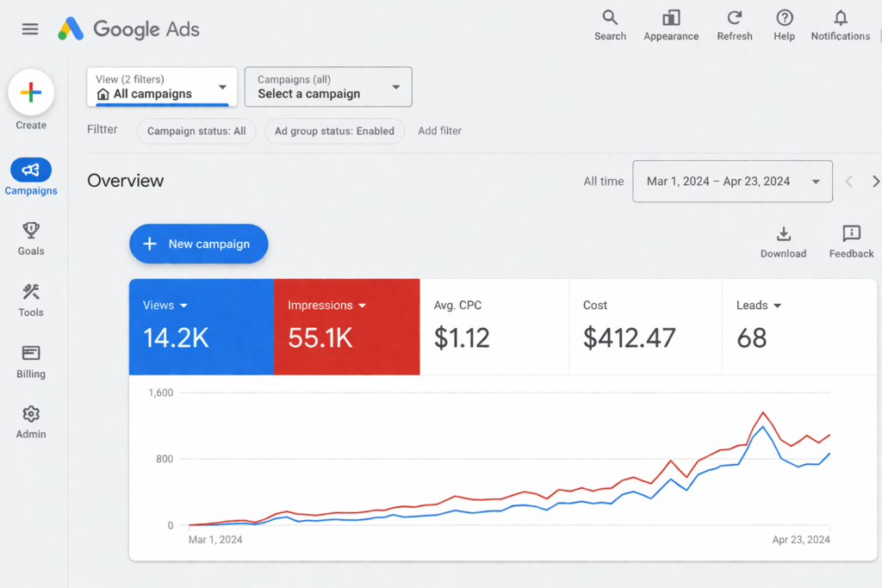The height and width of the screenshot is (588, 882).
Task: Click the Refresh icon
Action: [735, 18]
